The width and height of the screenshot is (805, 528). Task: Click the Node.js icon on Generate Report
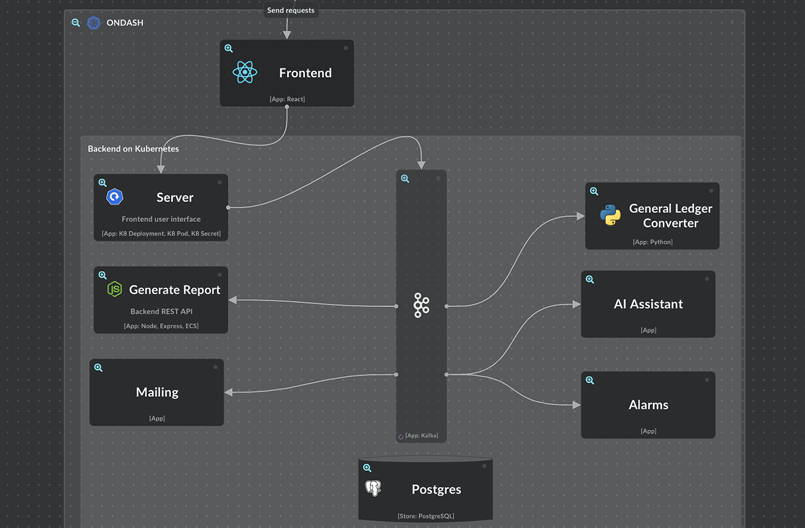114,289
